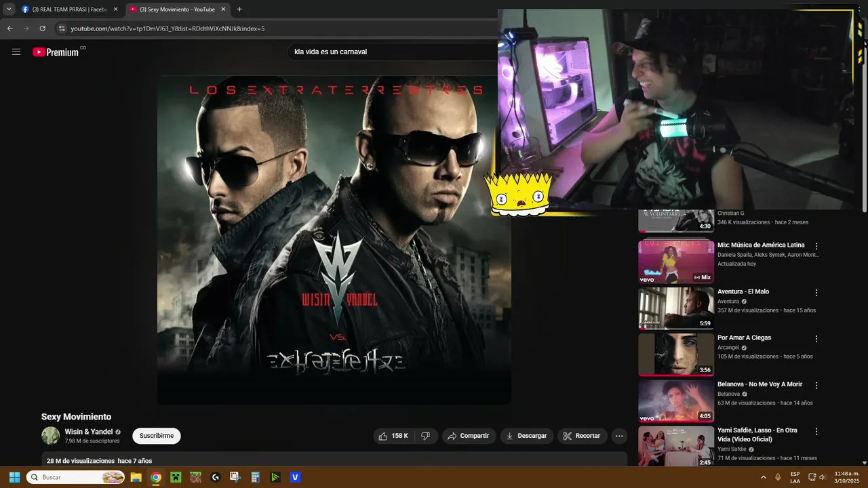This screenshot has width=868, height=488.
Task: Open options menu for Yami Safdie En Otra Vida
Action: 816,431
